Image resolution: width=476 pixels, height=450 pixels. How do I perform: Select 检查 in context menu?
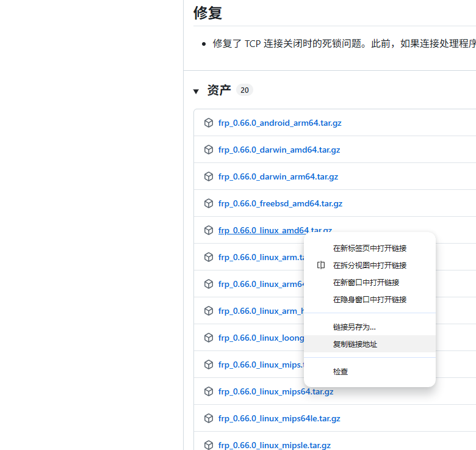[x=370, y=372]
